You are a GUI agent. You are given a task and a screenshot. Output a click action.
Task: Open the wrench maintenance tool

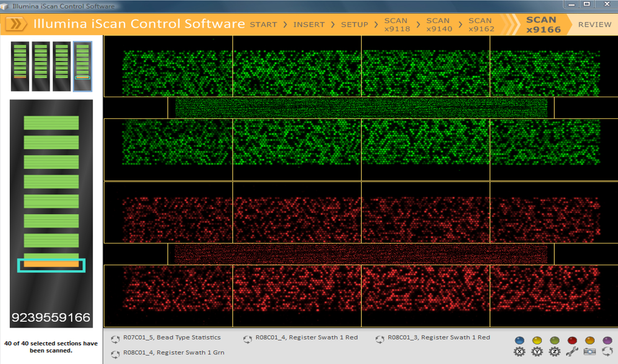(572, 351)
